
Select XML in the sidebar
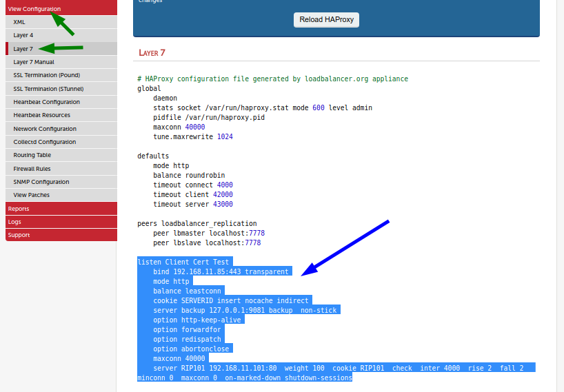pos(61,22)
